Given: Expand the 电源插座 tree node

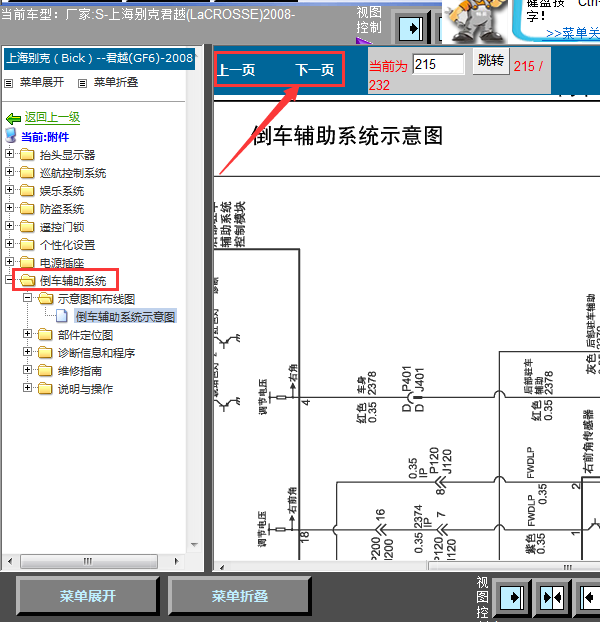Looking at the screenshot, I should pyautogui.click(x=10, y=261).
